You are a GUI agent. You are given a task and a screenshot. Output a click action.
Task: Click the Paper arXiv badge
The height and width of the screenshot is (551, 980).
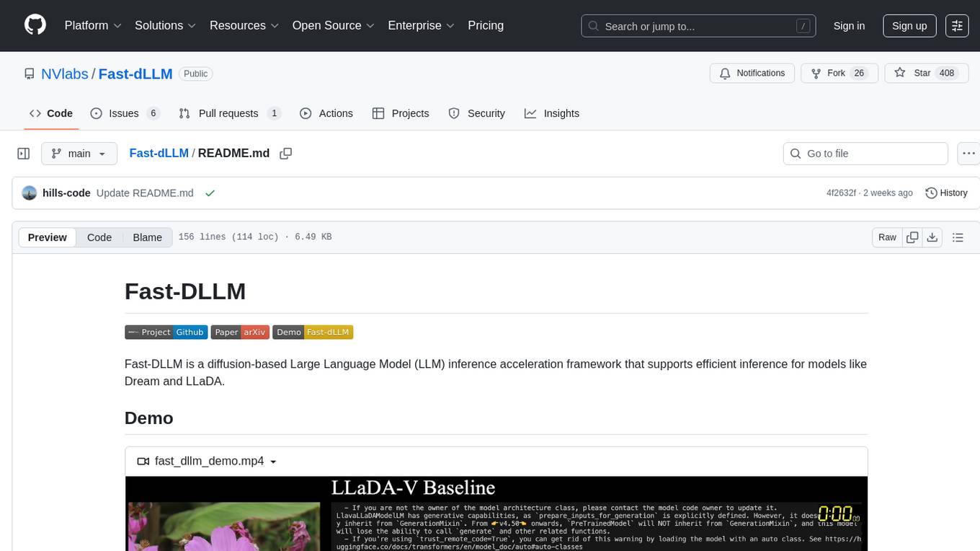pyautogui.click(x=240, y=332)
